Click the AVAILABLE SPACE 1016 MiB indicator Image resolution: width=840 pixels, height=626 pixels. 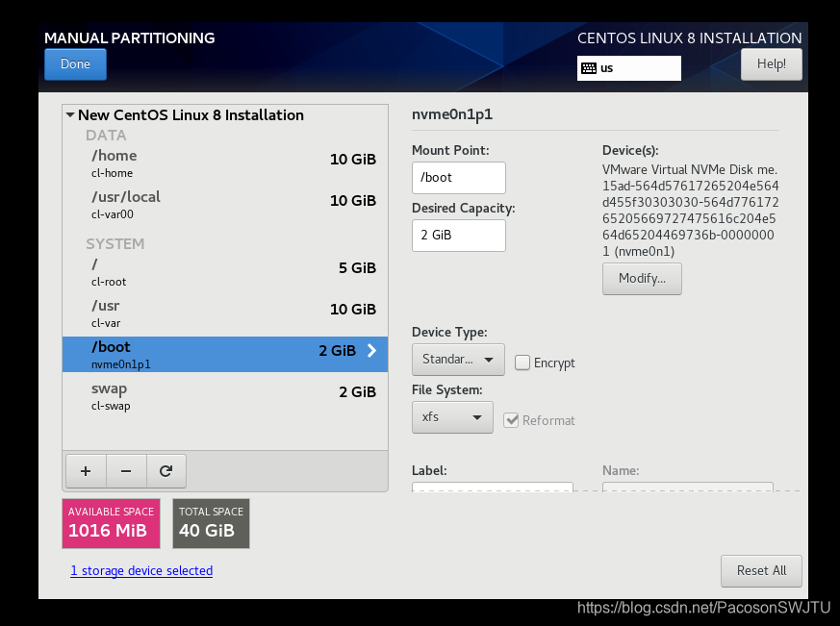111,524
